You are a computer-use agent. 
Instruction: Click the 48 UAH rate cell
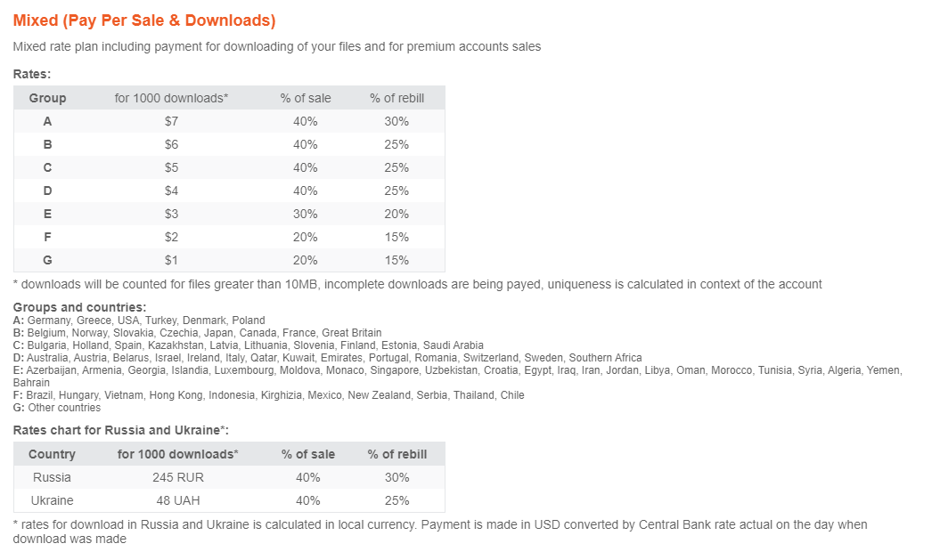point(178,500)
